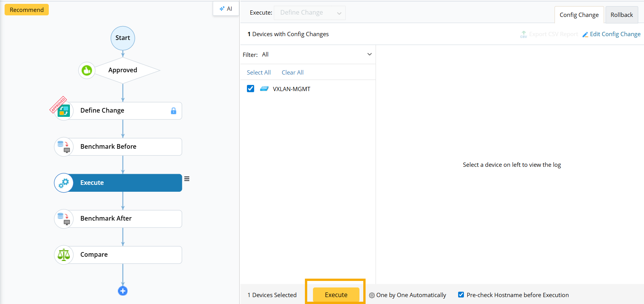The image size is (644, 304).
Task: Add a new node with plus icon
Action: [x=123, y=291]
